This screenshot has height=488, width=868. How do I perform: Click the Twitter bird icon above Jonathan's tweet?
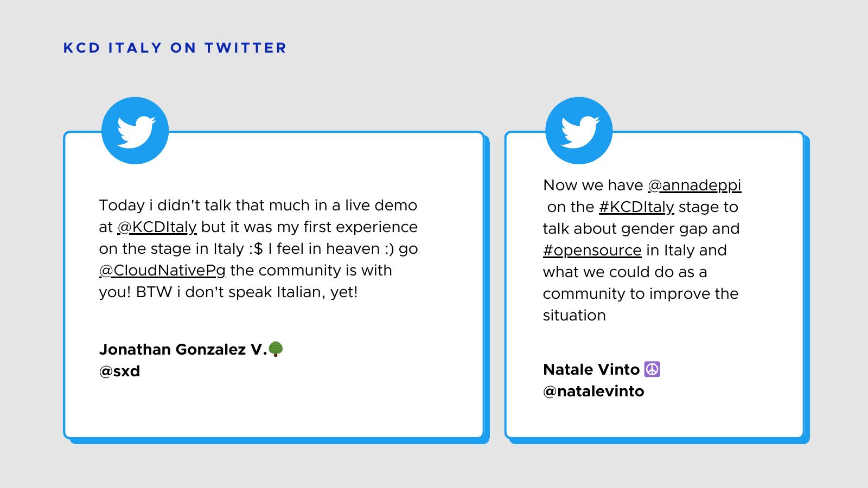tap(135, 131)
